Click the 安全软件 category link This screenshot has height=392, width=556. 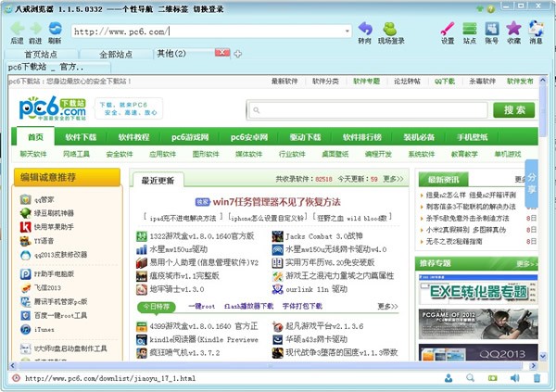click(x=120, y=154)
